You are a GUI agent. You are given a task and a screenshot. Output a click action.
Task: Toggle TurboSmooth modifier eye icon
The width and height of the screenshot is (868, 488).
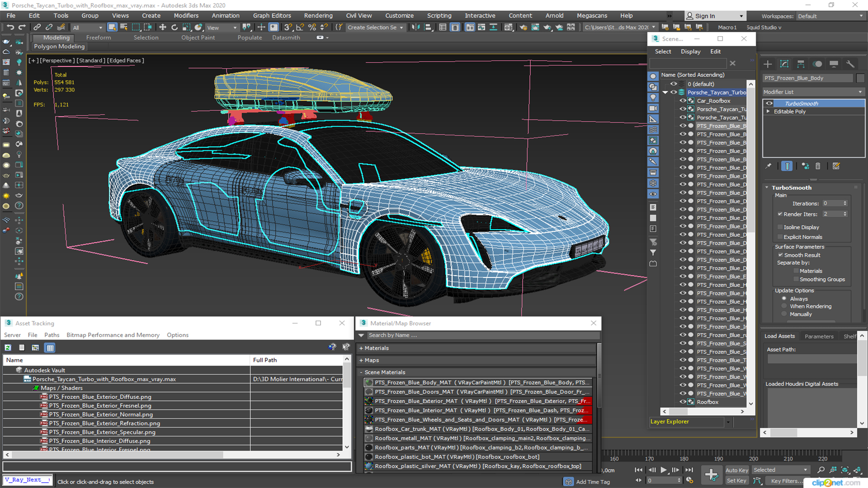coord(769,103)
